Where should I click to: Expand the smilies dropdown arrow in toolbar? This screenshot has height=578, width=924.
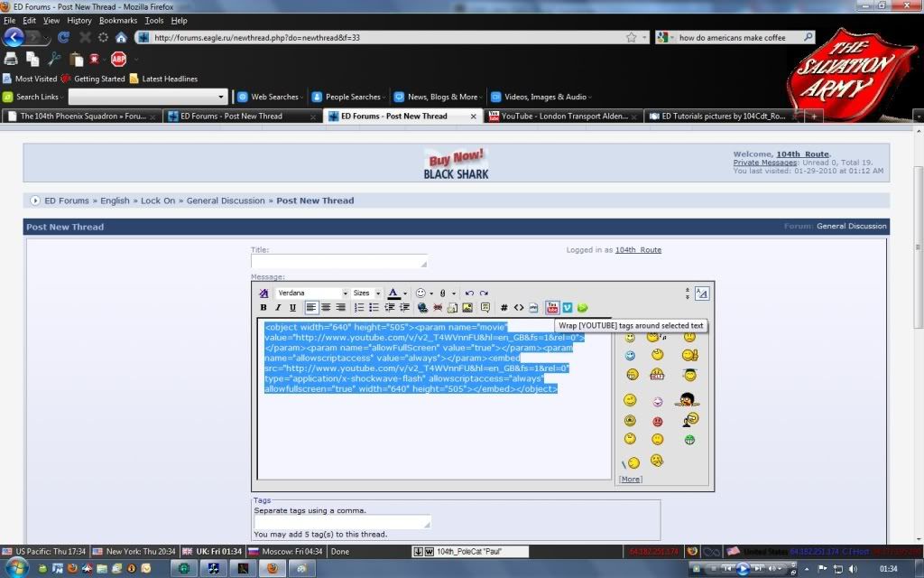(431, 294)
